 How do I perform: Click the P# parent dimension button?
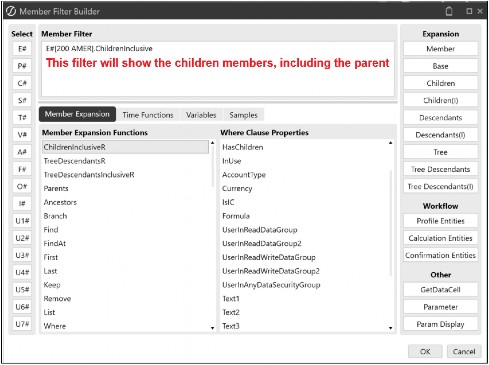(x=22, y=66)
